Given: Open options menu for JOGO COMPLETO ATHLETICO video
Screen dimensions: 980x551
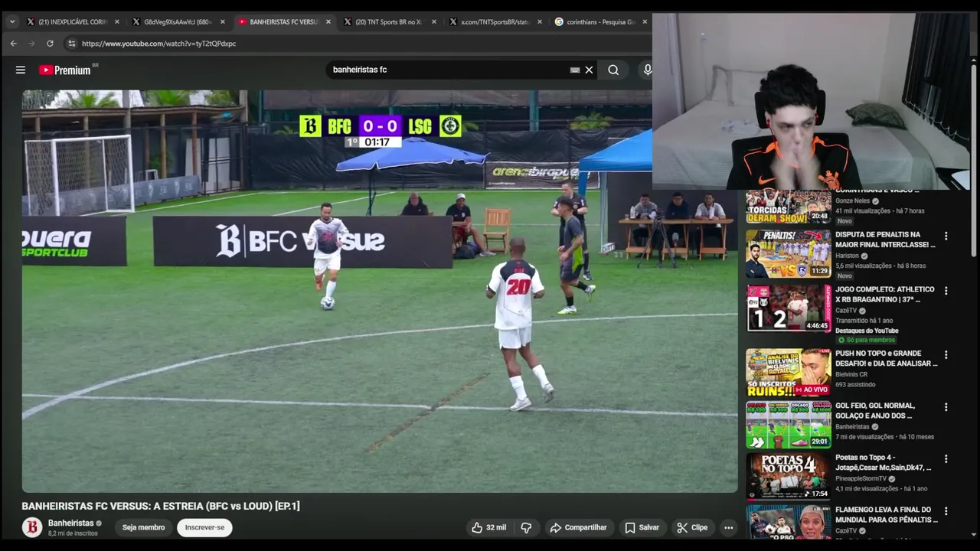Looking at the screenshot, I should [x=946, y=291].
